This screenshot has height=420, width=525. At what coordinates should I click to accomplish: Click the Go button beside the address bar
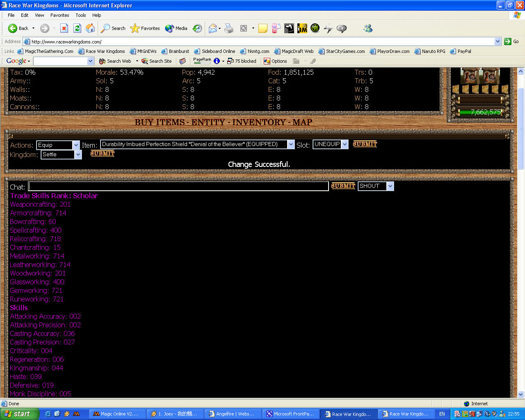coord(512,41)
